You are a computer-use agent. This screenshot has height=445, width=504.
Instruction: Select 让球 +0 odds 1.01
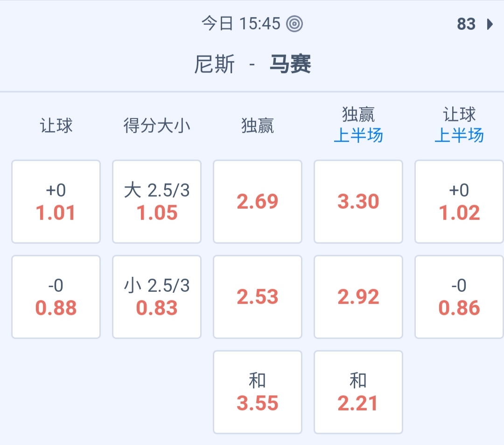pos(56,202)
